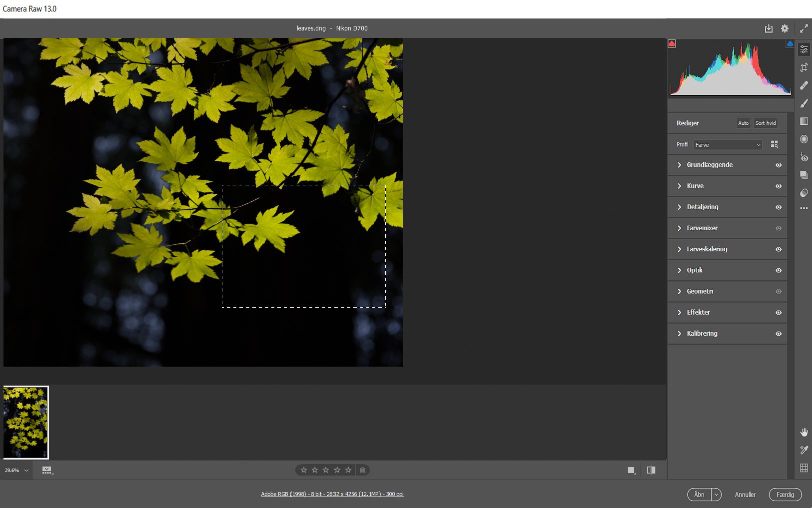Image resolution: width=812 pixels, height=508 pixels.
Task: Open the Åbn button dropdown arrow
Action: pyautogui.click(x=717, y=495)
